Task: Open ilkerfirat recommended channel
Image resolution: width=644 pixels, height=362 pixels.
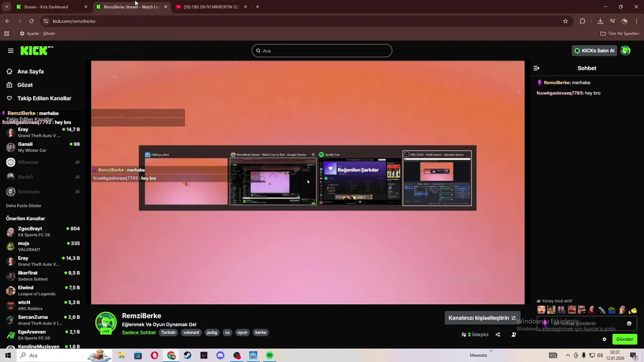Action: pos(43,276)
